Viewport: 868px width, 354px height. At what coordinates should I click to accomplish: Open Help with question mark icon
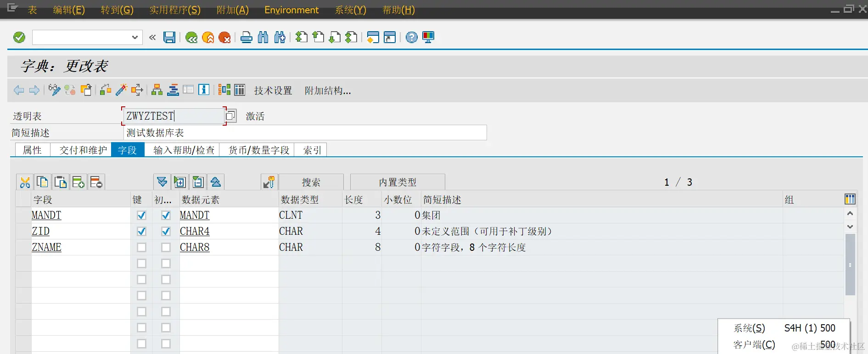coord(412,37)
